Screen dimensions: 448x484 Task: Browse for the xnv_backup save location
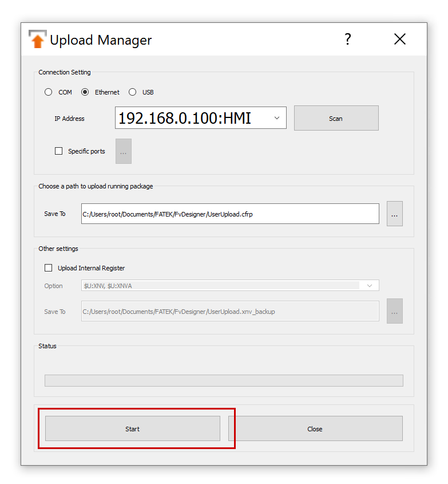394,311
